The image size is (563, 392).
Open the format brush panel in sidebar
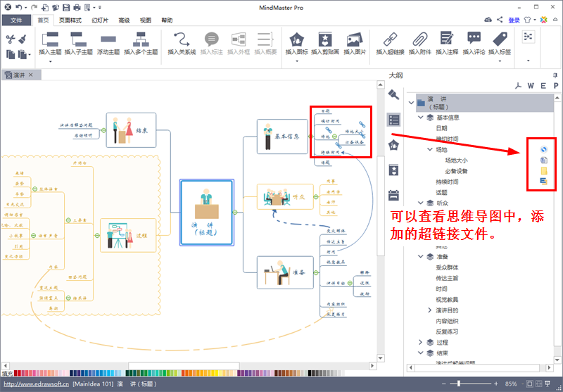394,94
